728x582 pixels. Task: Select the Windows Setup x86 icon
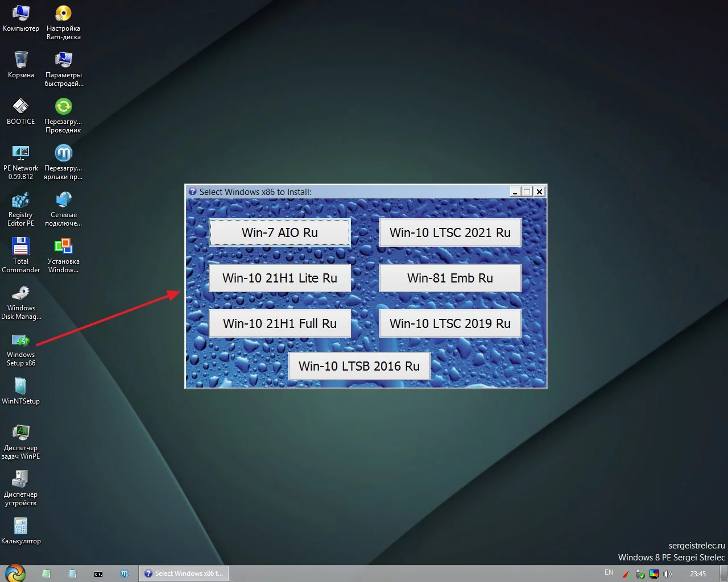[x=21, y=348]
